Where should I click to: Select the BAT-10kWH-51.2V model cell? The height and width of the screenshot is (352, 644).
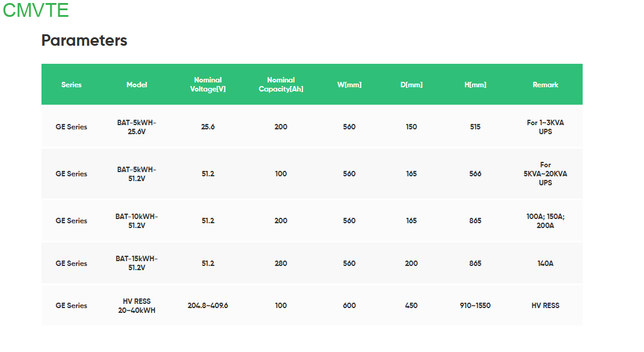[136, 221]
